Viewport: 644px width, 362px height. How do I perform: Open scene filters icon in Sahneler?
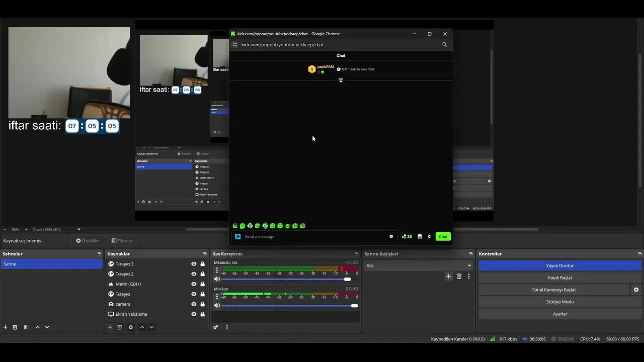click(x=26, y=327)
